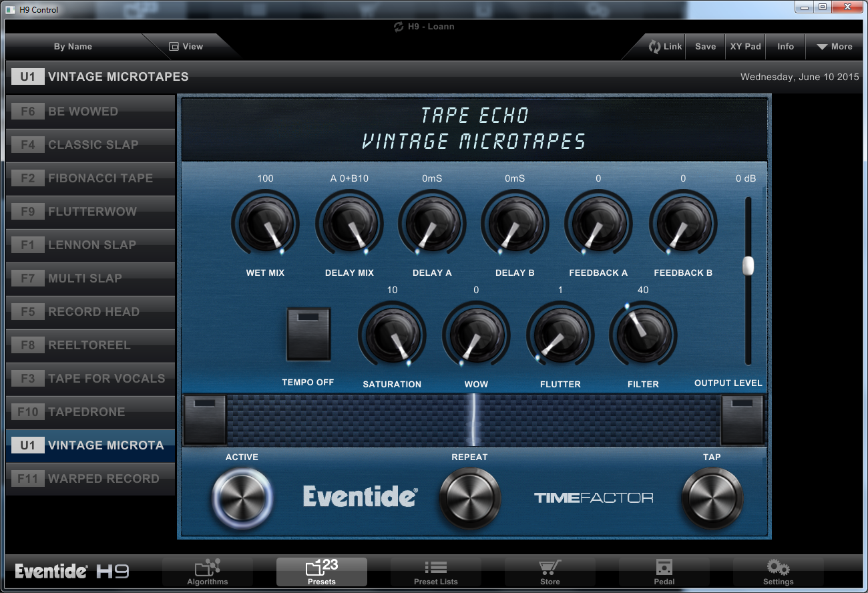Open the Pedal tab
Screen dimensions: 868x593
click(664, 572)
